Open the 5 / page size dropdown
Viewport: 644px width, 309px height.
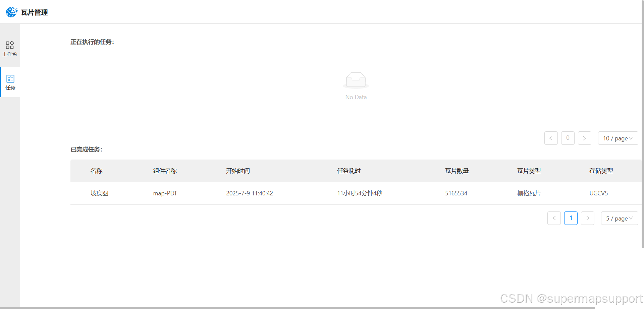(x=620, y=218)
